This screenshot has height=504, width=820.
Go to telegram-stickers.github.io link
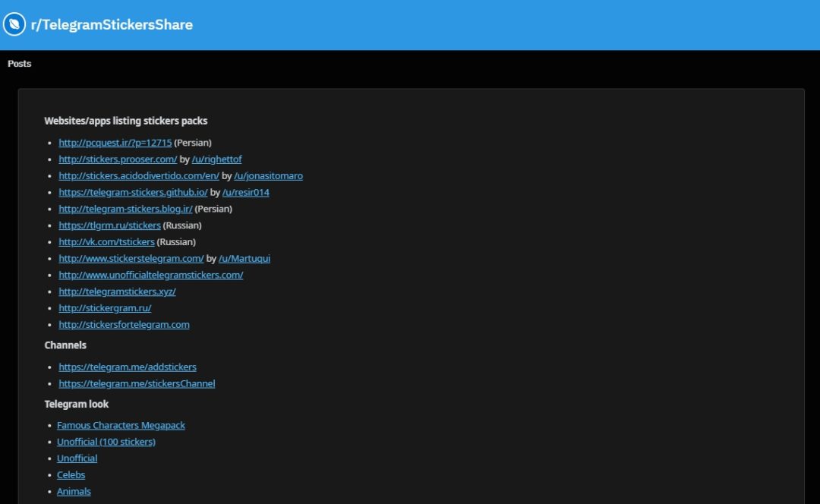click(x=133, y=193)
